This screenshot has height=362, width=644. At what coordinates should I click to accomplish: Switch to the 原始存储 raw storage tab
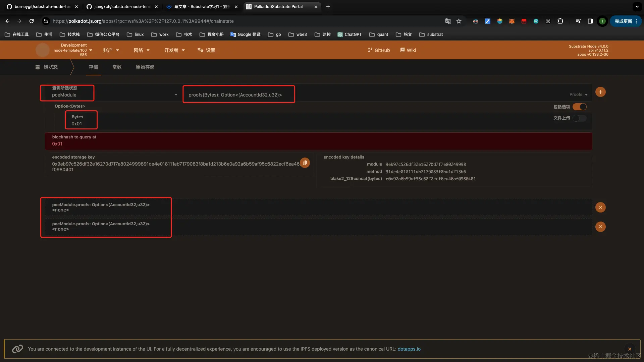[145, 67]
